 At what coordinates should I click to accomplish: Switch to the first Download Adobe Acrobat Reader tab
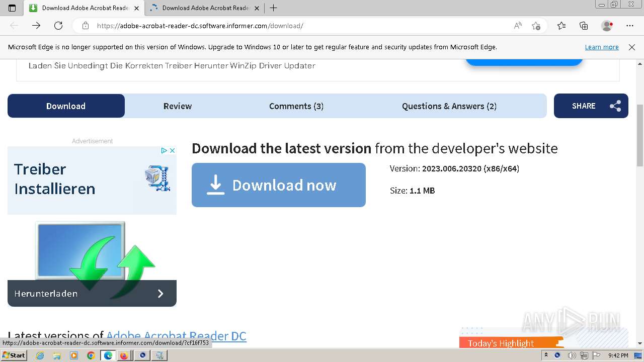85,8
